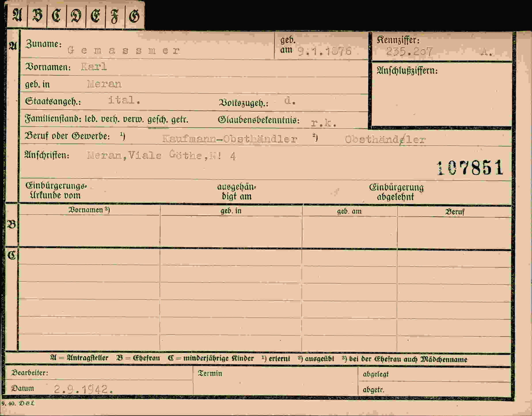Click the 'Bearbeiter:' label
532x416 pixels.
pyautogui.click(x=30, y=373)
